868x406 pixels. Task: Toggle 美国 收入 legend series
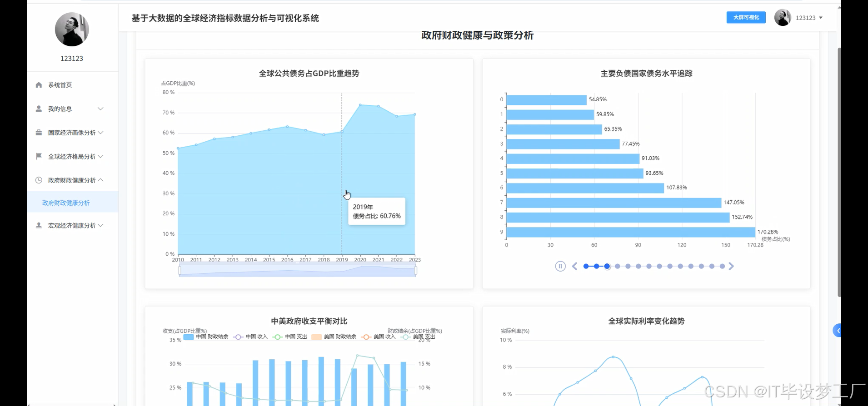378,337
